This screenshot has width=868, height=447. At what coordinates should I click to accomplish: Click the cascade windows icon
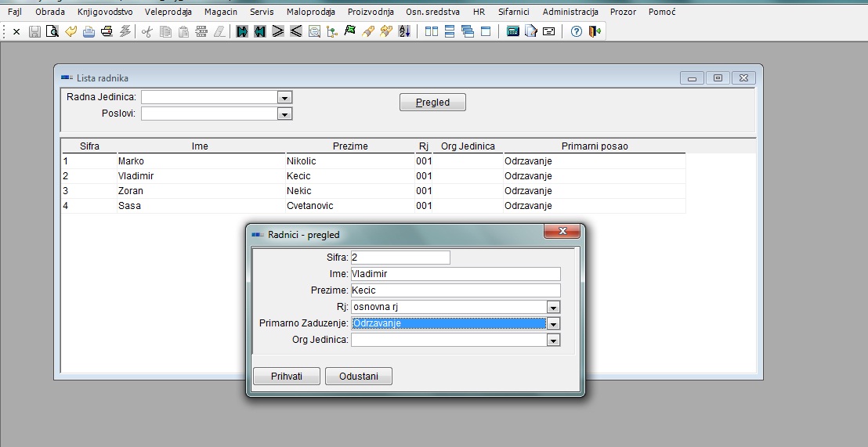click(x=468, y=31)
